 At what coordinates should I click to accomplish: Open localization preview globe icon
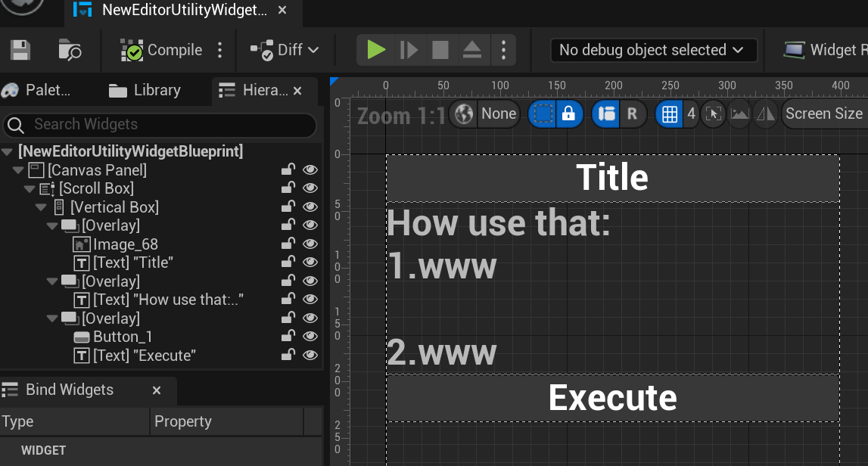click(464, 114)
